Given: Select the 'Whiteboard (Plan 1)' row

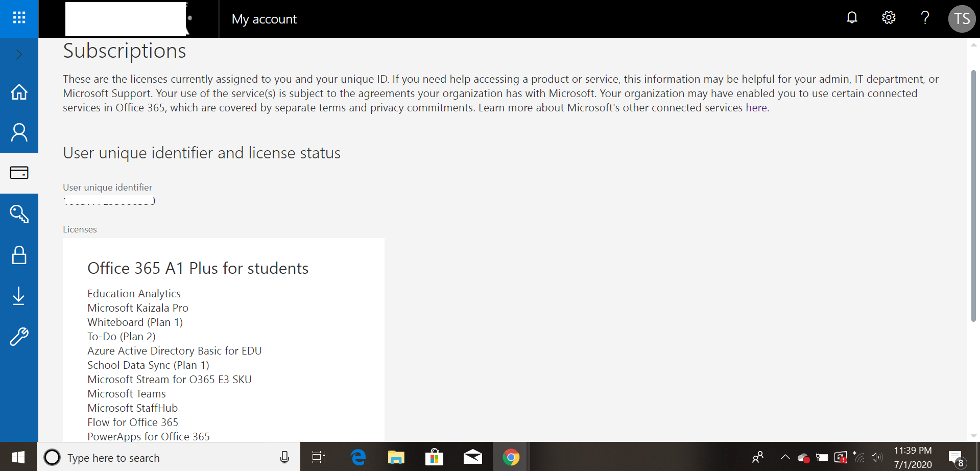Looking at the screenshot, I should (x=135, y=322).
